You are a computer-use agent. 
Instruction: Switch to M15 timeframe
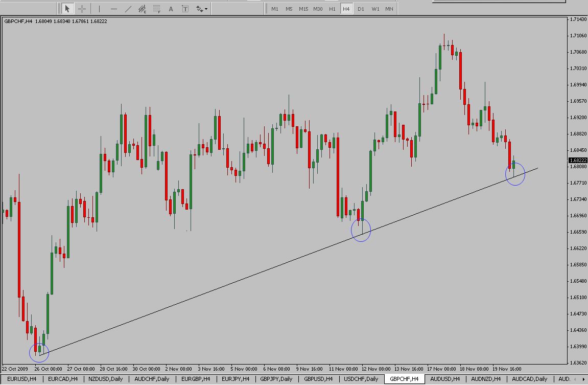point(303,9)
